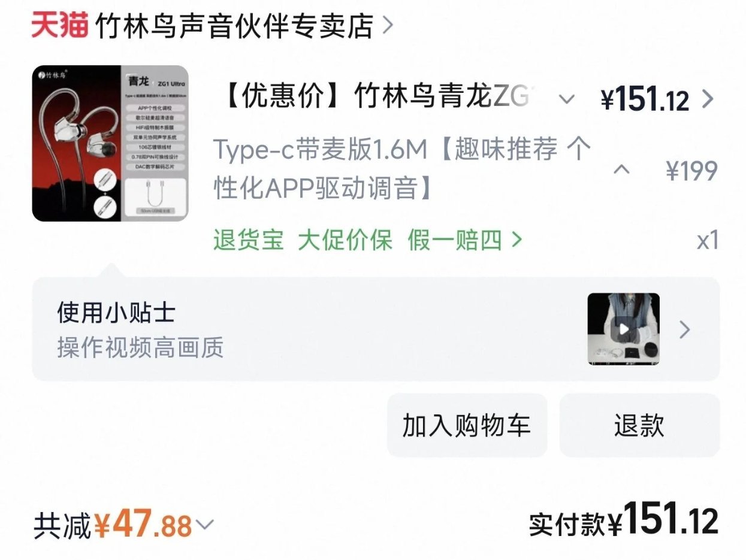Click the chevron after the store name
The width and height of the screenshot is (746, 560).
tap(388, 26)
